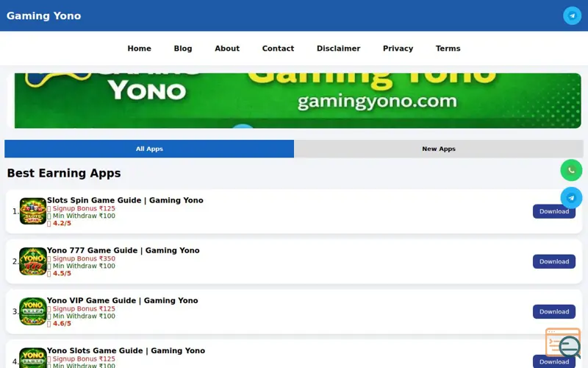Download the Yono VIP Game Guide app
The image size is (588, 368).
click(554, 311)
